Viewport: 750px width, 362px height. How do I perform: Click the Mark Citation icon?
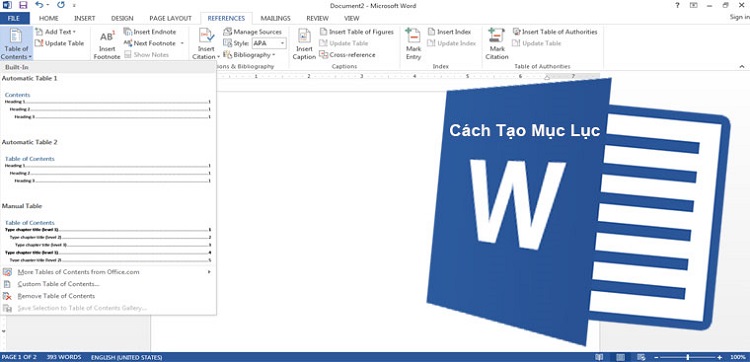[496, 36]
